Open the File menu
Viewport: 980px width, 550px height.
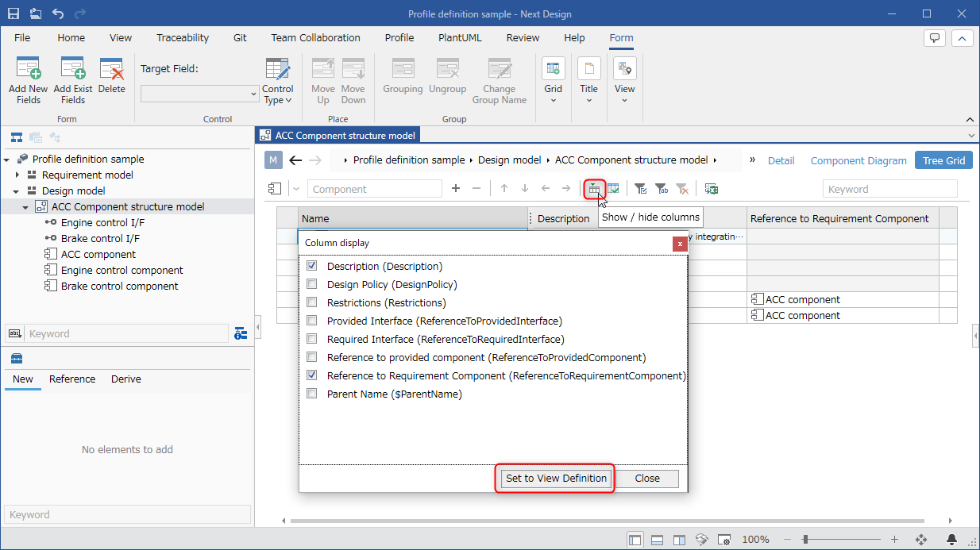[22, 37]
